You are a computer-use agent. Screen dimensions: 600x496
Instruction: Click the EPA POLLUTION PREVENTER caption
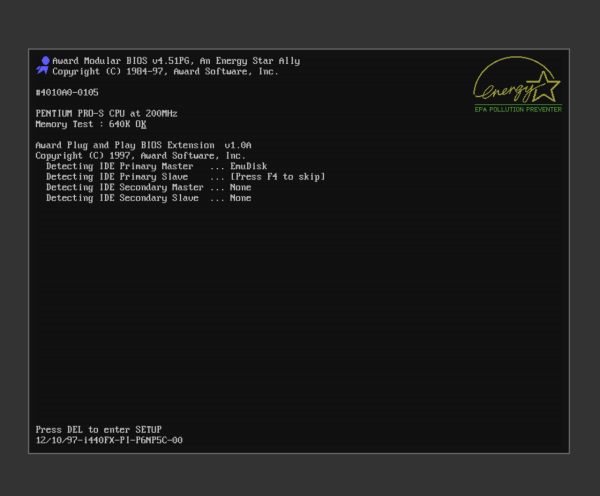(517, 109)
